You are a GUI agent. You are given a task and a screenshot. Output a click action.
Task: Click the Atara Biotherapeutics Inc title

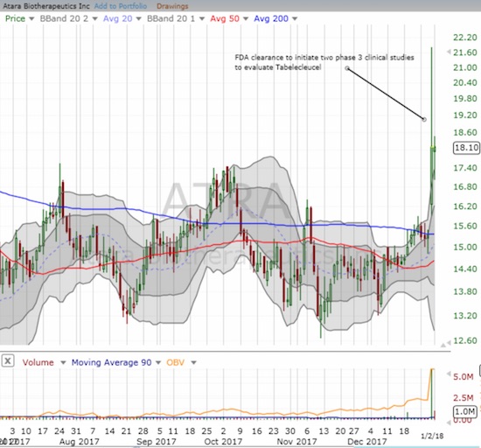46,6
